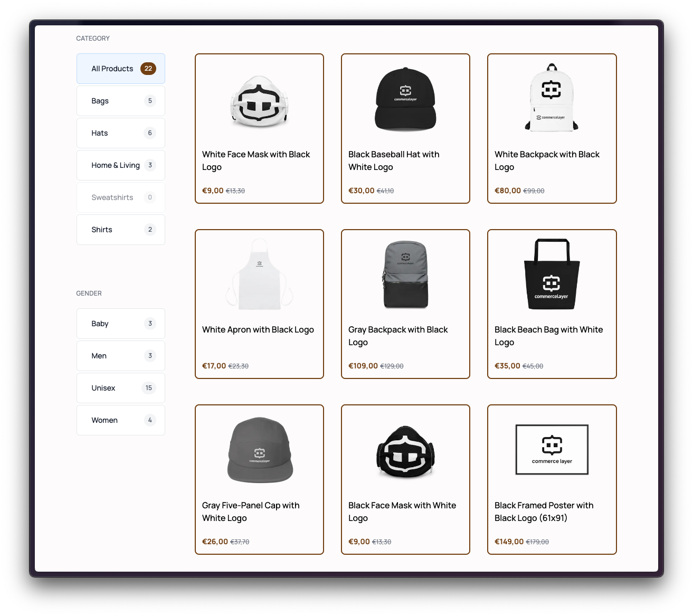Image resolution: width=693 pixels, height=616 pixels.
Task: Click the crossed-out €99,00 original price
Action: tap(534, 191)
